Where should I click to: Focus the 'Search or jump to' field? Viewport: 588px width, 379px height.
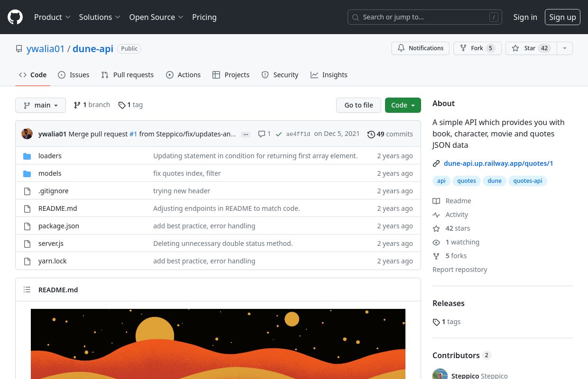click(425, 17)
